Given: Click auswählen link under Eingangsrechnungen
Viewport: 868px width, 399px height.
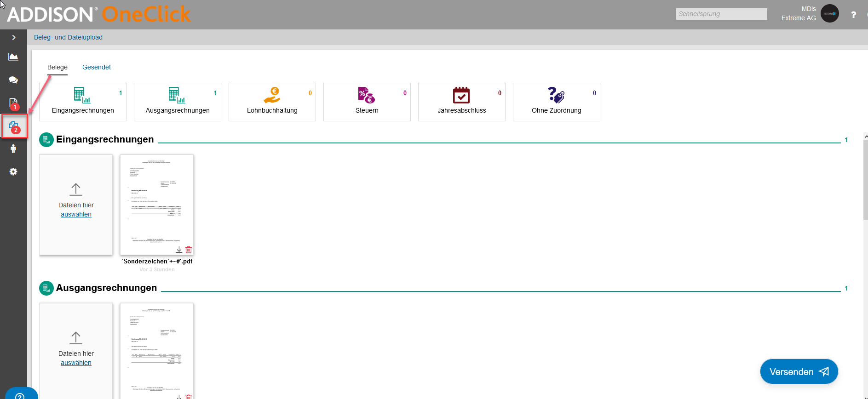Looking at the screenshot, I should pyautogui.click(x=76, y=214).
